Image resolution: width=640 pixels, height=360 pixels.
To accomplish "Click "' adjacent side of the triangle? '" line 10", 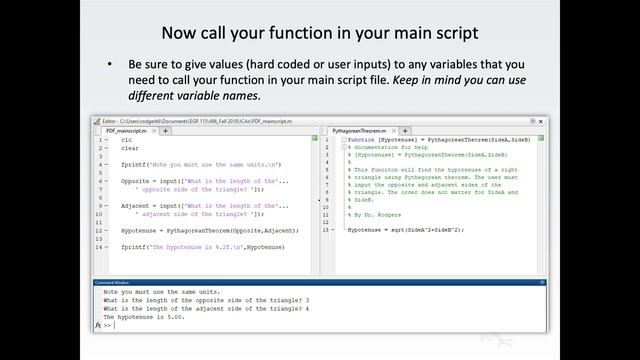I will tap(200, 214).
